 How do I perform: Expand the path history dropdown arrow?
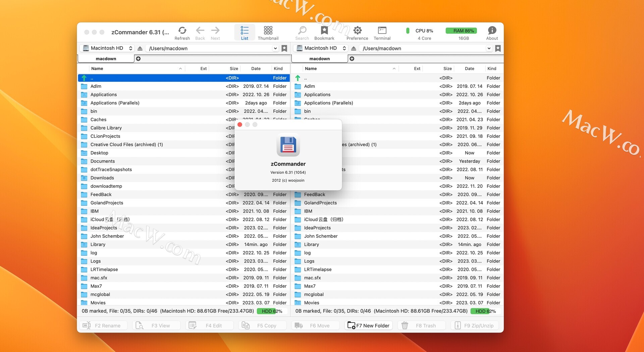point(275,48)
